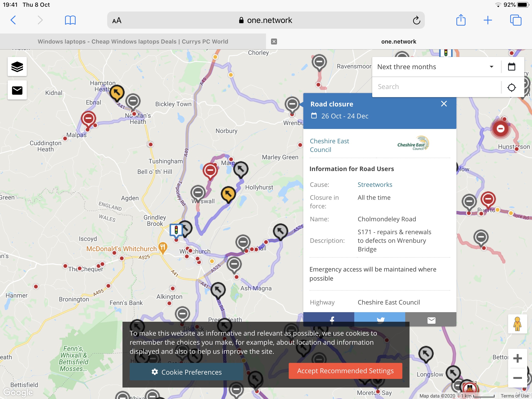Select grey diversion marker near Longslow
The image size is (532, 399).
(x=426, y=354)
